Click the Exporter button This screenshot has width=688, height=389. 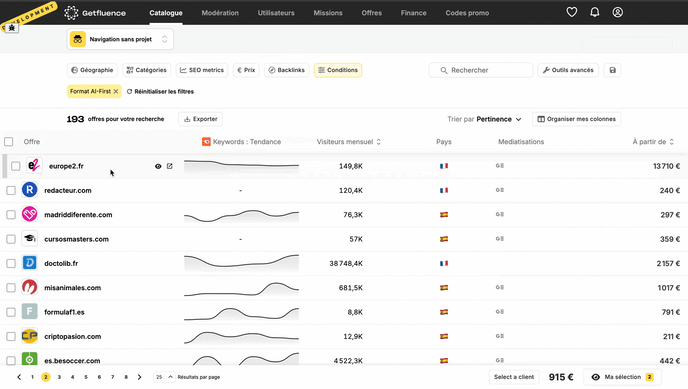tap(201, 119)
